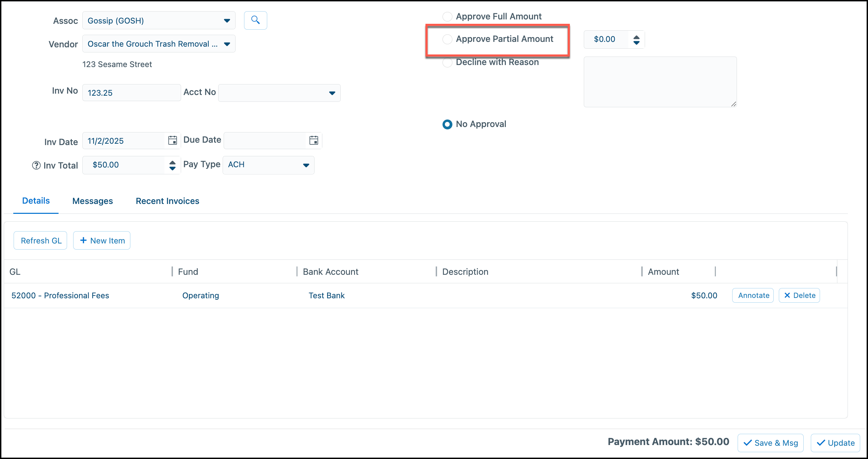Open the Acct No dropdown
Image resolution: width=868 pixels, height=459 pixels.
[279, 93]
